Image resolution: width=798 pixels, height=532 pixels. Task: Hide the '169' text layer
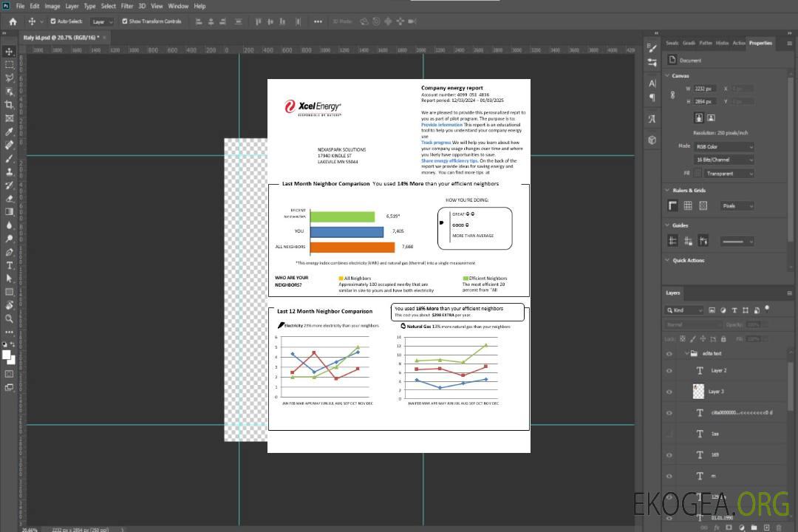[x=669, y=455]
